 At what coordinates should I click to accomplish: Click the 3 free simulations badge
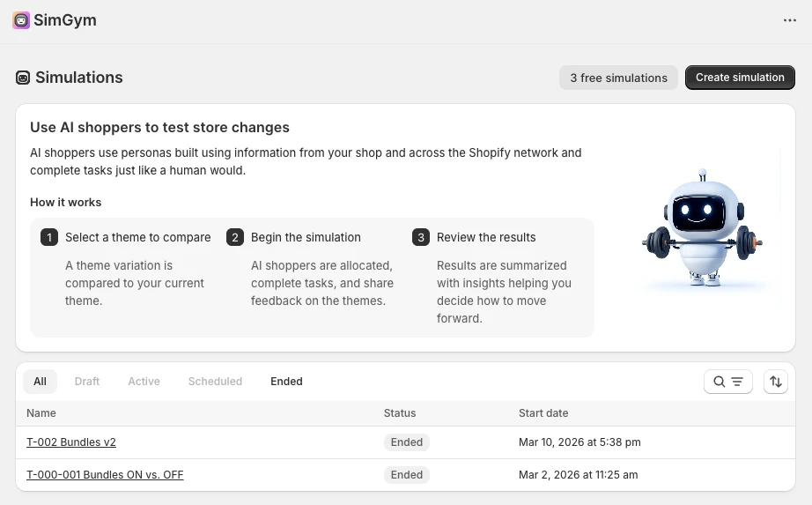(x=618, y=78)
